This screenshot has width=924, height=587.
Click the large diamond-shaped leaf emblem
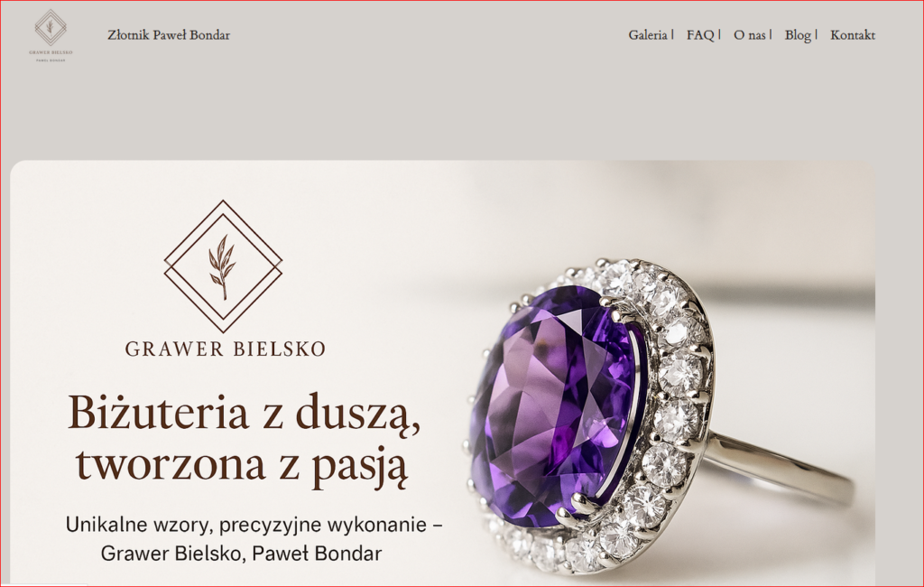[224, 266]
